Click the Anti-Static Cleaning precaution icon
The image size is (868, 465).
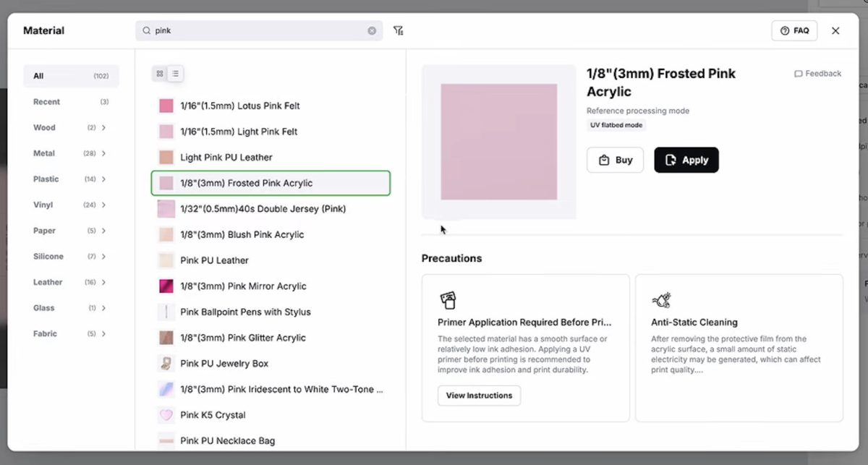(660, 300)
